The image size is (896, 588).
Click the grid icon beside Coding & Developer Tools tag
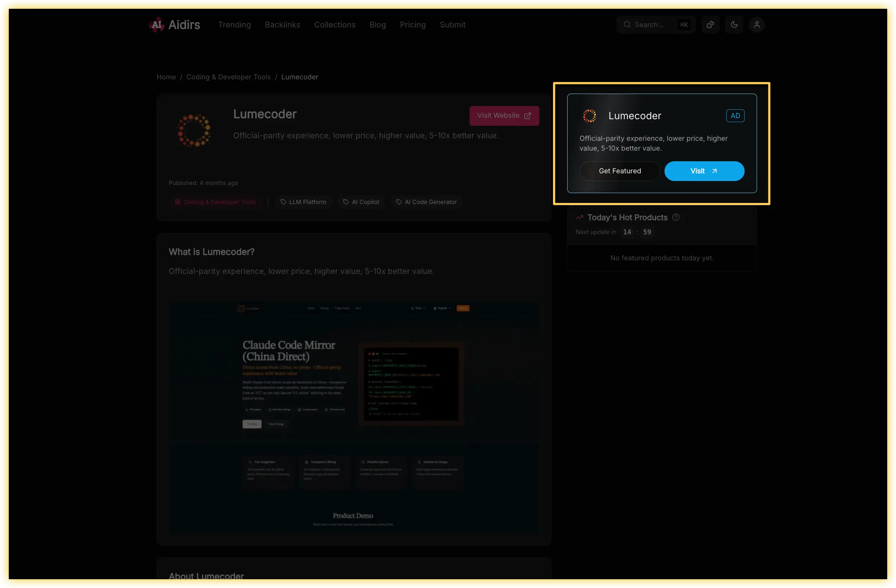pos(177,202)
